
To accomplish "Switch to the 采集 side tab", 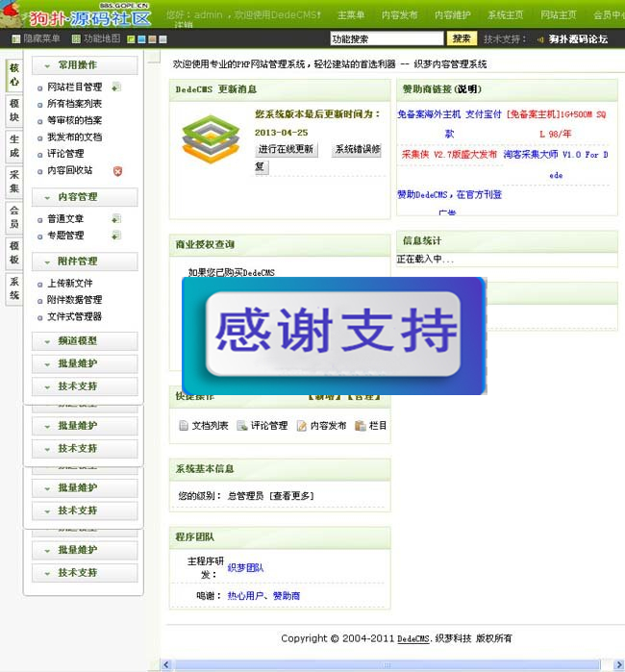I will tap(14, 182).
